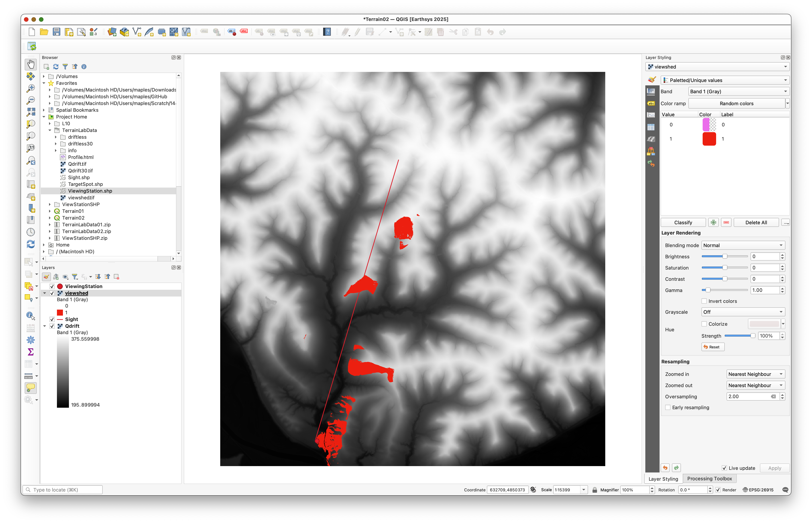Select the Pan Map hand tool
This screenshot has width=812, height=523.
(31, 64)
